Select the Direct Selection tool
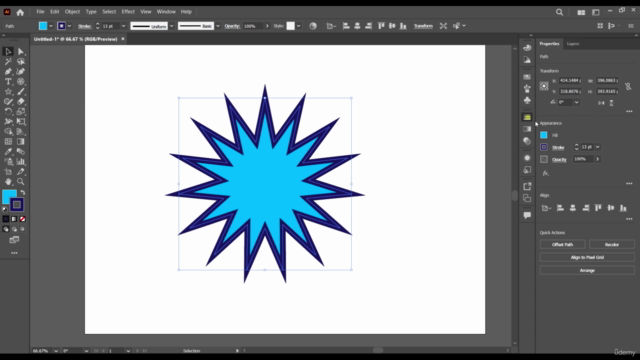Screen dimensions: 640x360 tap(21, 51)
